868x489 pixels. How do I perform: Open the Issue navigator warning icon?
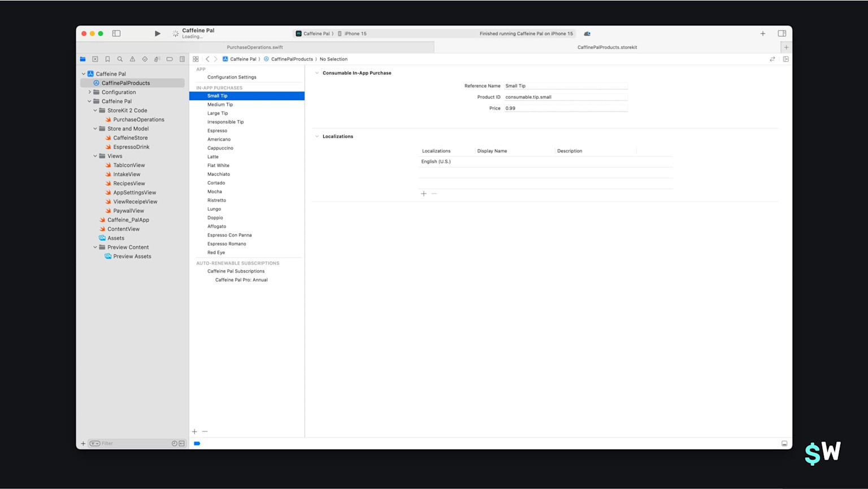click(132, 59)
